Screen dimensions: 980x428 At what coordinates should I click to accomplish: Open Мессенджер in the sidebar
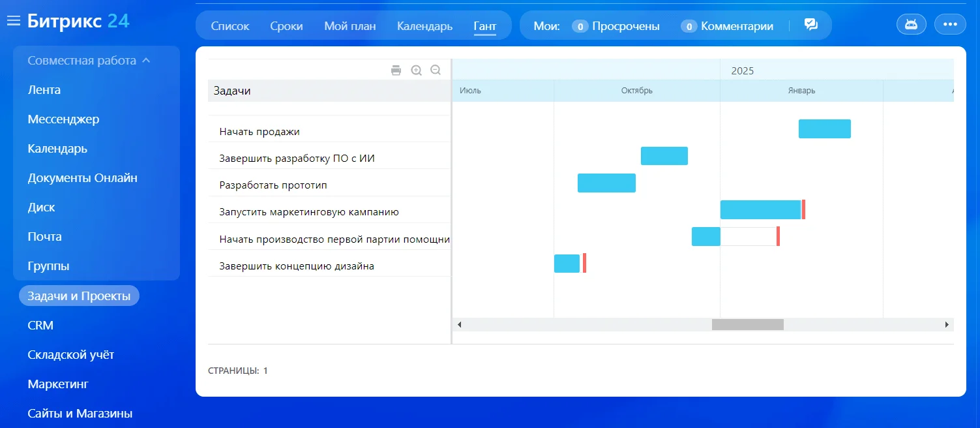(x=63, y=119)
